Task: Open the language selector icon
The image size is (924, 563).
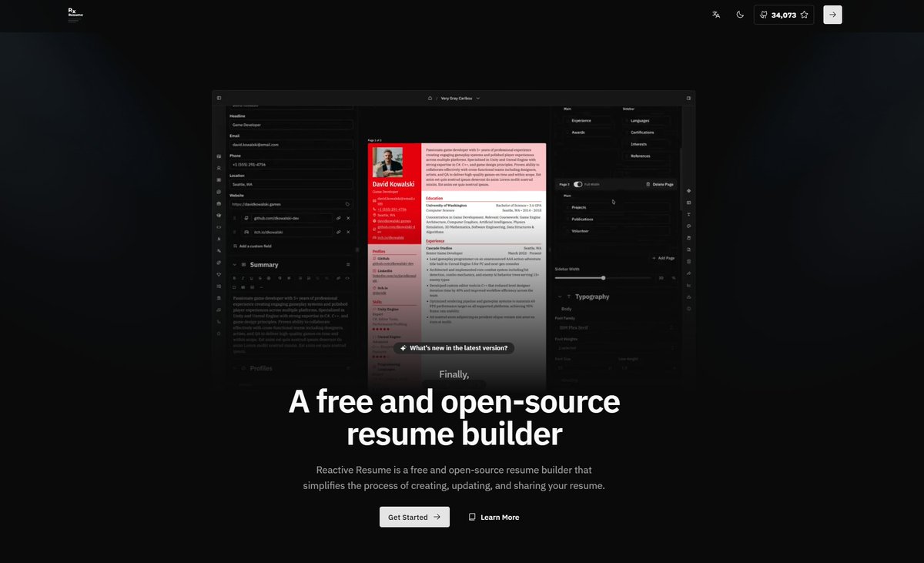Action: click(716, 15)
